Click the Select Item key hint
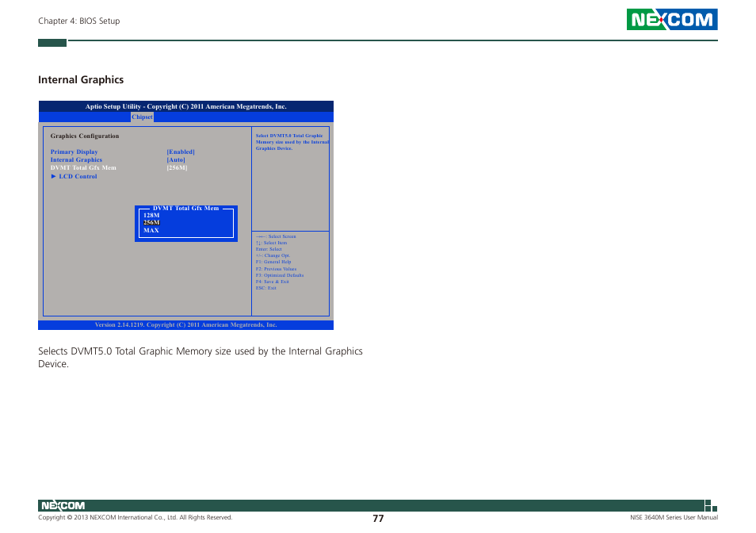The height and width of the screenshot is (533, 756). 272,243
